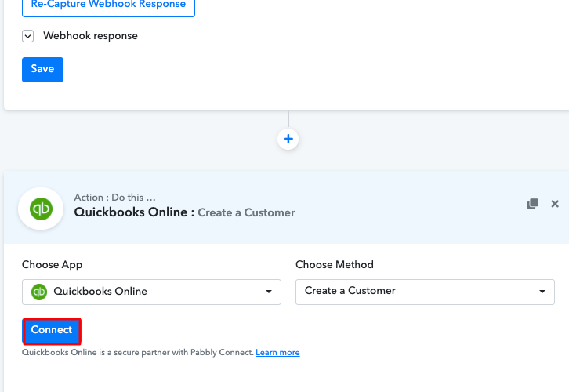Save the webhook trigger settings
The width and height of the screenshot is (569, 392).
42,69
